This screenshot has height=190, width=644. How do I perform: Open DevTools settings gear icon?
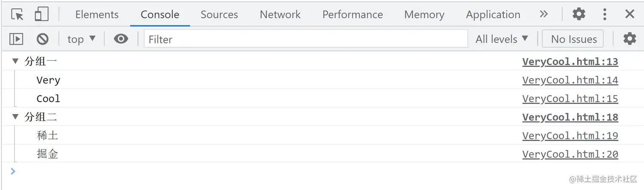tap(578, 14)
